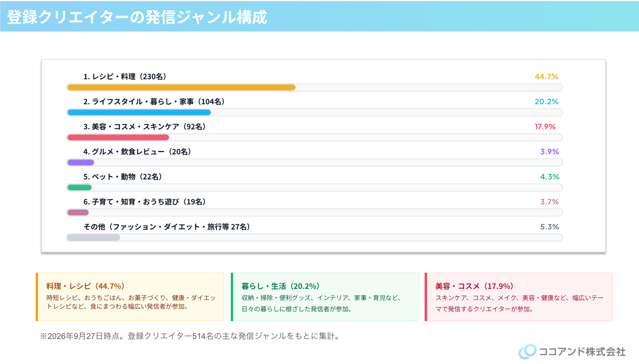Click the 44.7% percentage value
This screenshot has width=639, height=364.
pyautogui.click(x=546, y=77)
